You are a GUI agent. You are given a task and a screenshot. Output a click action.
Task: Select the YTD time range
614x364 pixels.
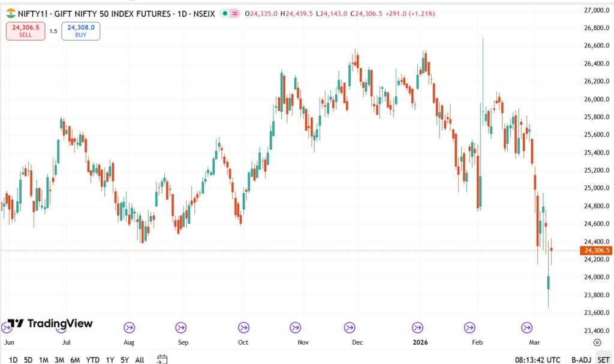point(92,360)
